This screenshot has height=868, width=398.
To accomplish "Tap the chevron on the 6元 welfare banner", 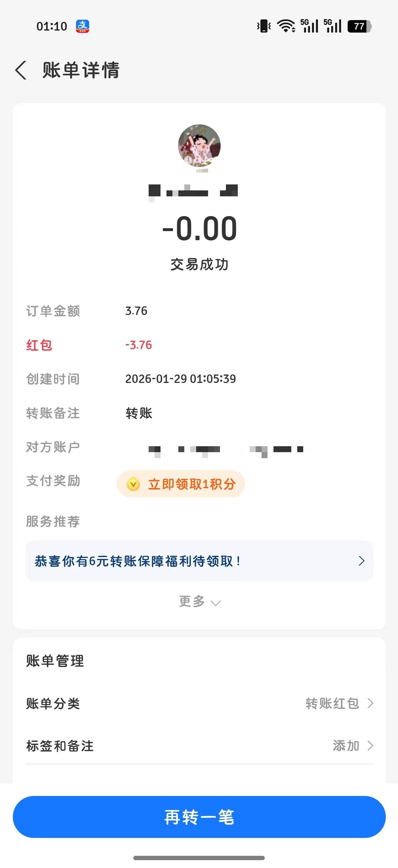I will click(x=361, y=561).
